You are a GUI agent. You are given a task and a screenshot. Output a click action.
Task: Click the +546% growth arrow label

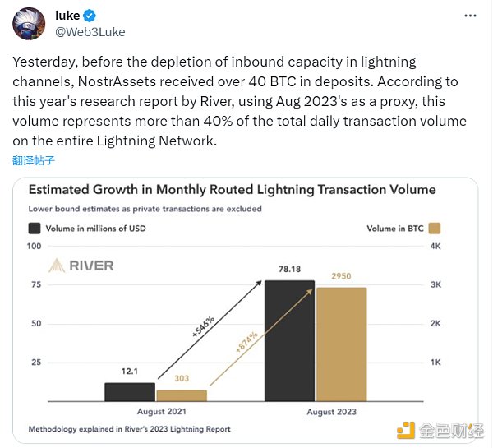click(x=204, y=326)
